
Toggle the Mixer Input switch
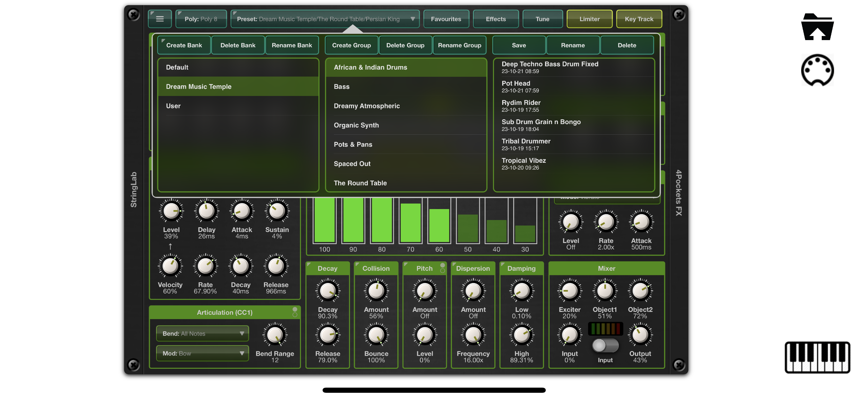[x=605, y=345]
